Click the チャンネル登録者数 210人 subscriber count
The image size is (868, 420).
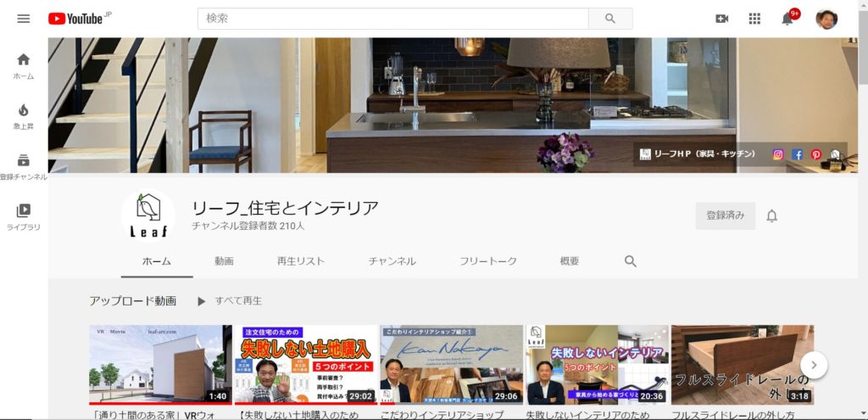[248, 226]
